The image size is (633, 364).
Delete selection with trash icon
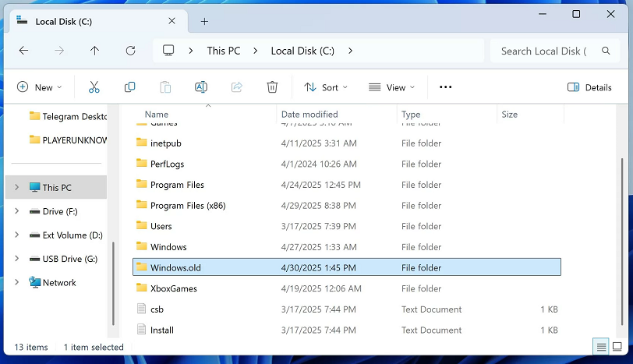(x=272, y=87)
